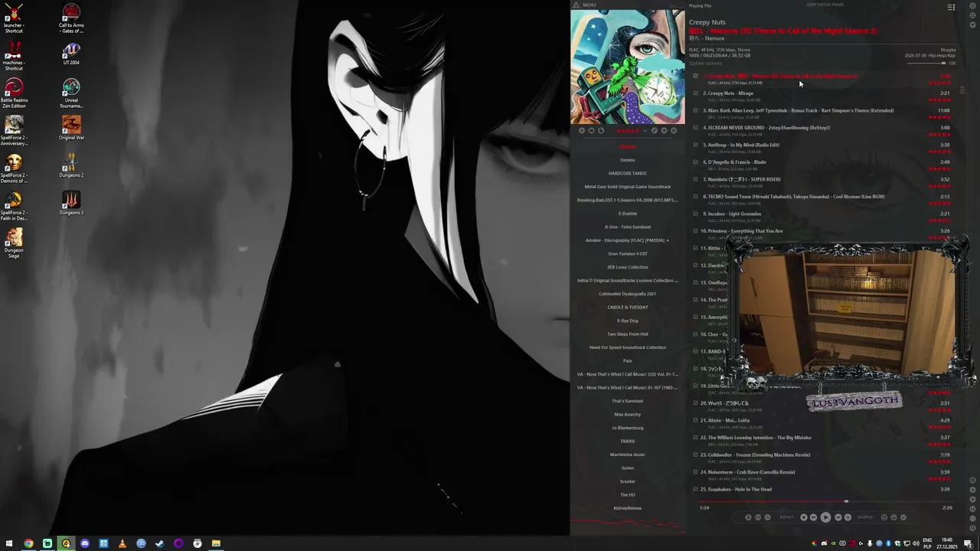Select track 8 Cool Woman (Lisa BGM)
The height and width of the screenshot is (551, 980).
tap(823, 200)
